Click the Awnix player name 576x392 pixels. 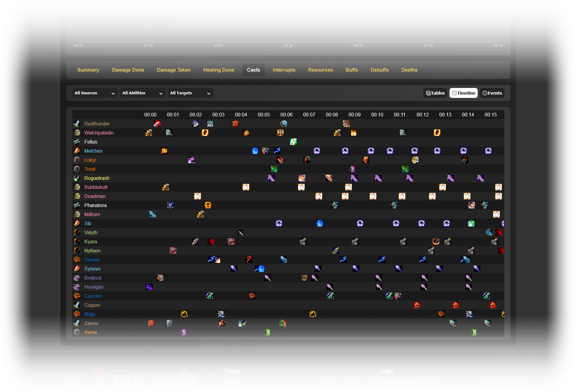[x=91, y=332]
